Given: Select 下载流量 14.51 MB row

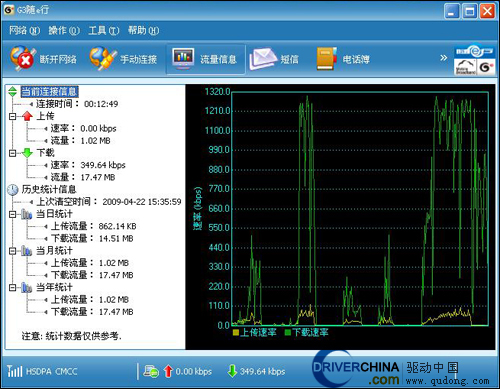Looking at the screenshot, I should pyautogui.click(x=92, y=238).
